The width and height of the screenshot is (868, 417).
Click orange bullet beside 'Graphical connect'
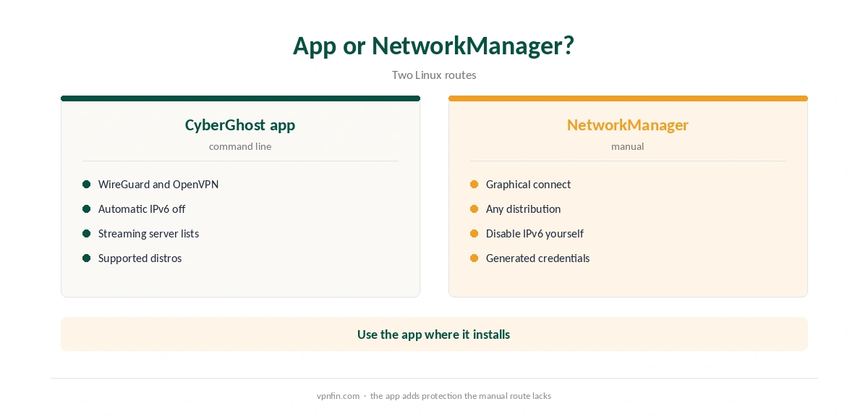tap(475, 185)
